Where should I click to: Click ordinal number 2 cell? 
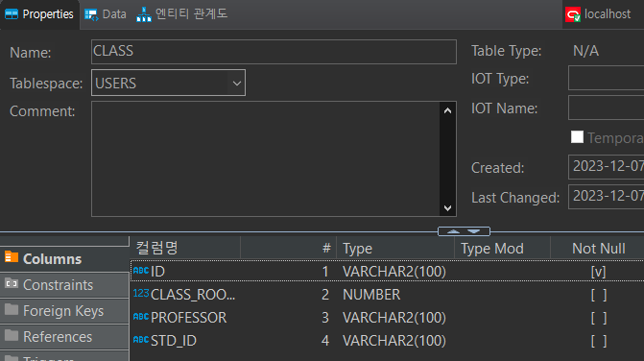click(325, 295)
